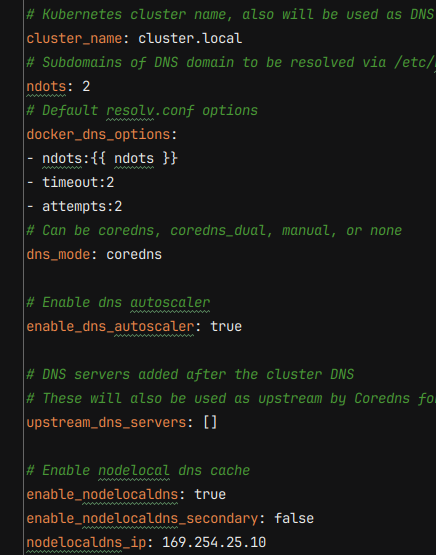Click the 'Default resolv.conf options' comment
436x555 pixels.
tap(142, 111)
